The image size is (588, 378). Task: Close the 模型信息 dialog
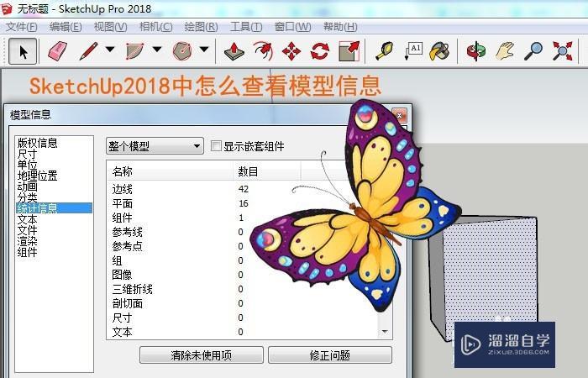(399, 115)
